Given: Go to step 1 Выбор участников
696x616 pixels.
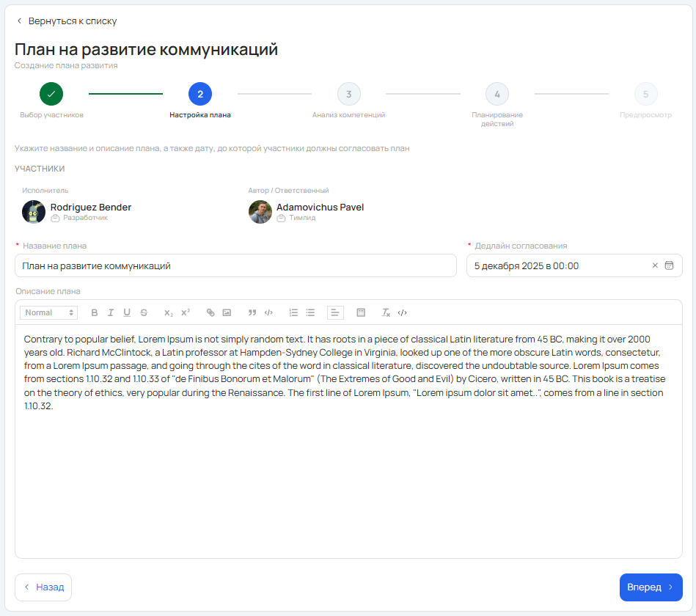Looking at the screenshot, I should click(x=51, y=94).
